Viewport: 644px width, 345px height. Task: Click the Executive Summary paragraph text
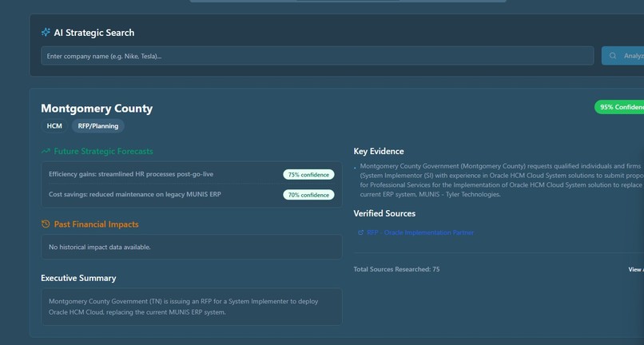(x=184, y=307)
